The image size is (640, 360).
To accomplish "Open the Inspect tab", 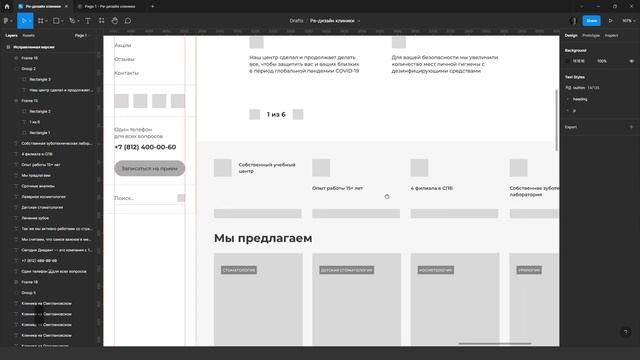I will (x=611, y=36).
